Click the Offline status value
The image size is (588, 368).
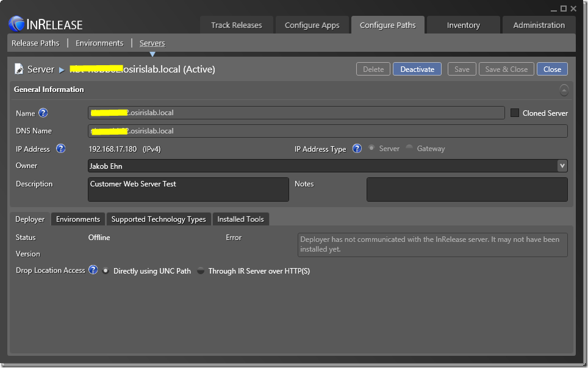click(x=99, y=238)
